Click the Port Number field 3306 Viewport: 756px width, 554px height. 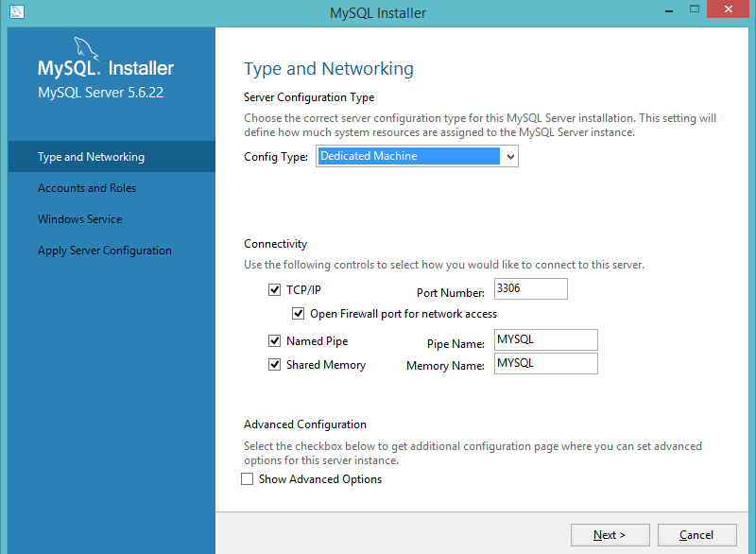point(531,288)
